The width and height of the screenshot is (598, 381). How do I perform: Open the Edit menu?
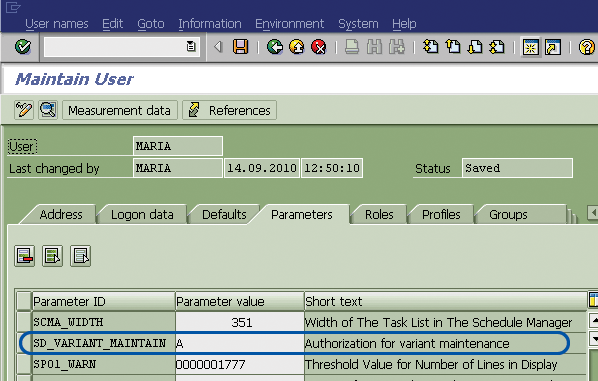tap(113, 24)
